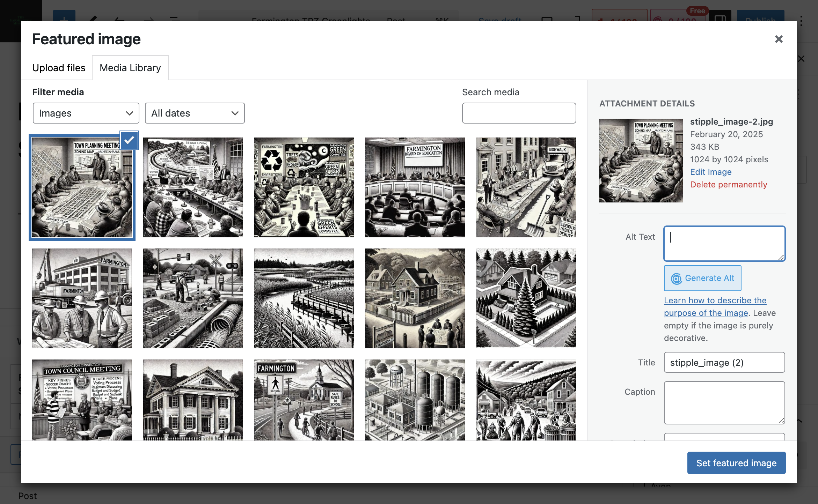Image resolution: width=818 pixels, height=504 pixels.
Task: Select the Farmington school crossing sign thumbnail
Action: [x=304, y=400]
